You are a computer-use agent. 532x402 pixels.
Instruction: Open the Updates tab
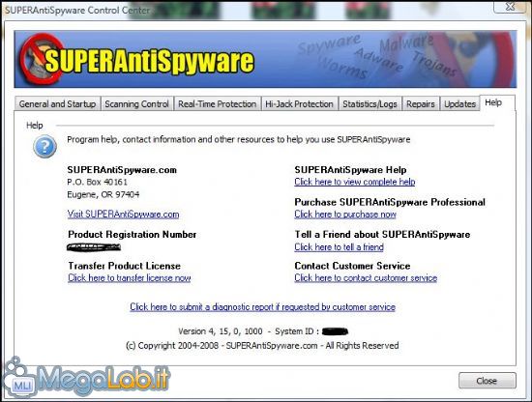[x=459, y=104]
